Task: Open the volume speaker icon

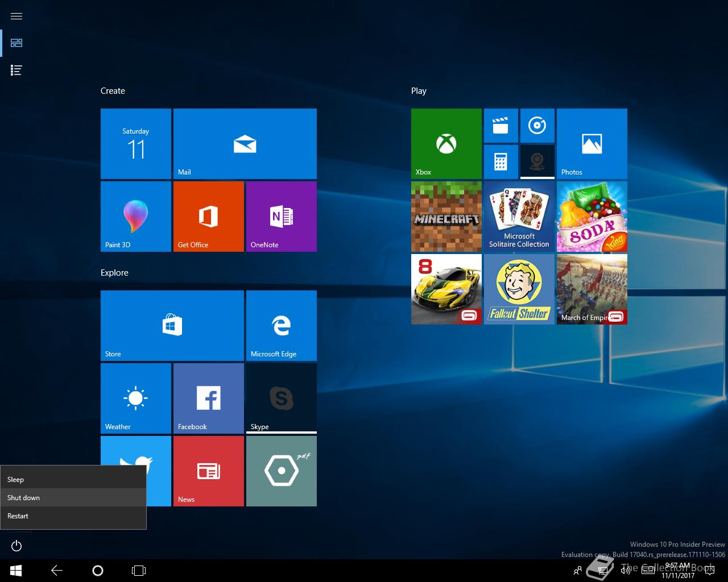Action: click(626, 571)
